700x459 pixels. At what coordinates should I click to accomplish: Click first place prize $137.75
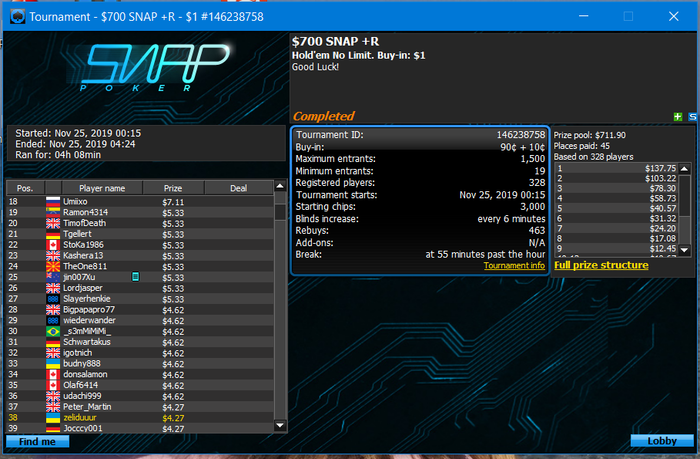tap(660, 168)
